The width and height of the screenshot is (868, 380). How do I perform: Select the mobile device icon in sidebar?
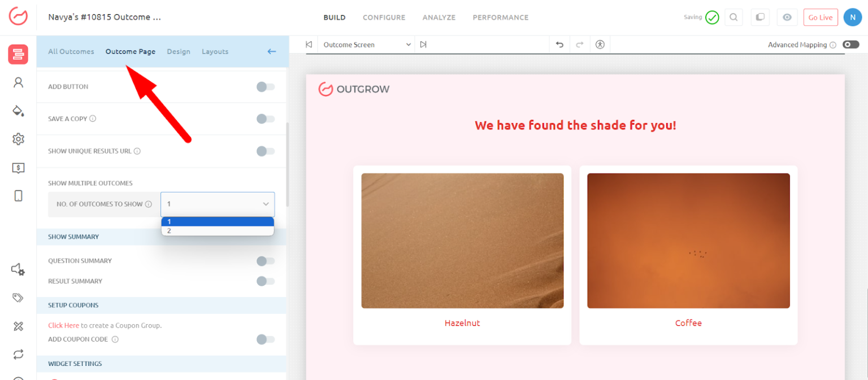(18, 196)
